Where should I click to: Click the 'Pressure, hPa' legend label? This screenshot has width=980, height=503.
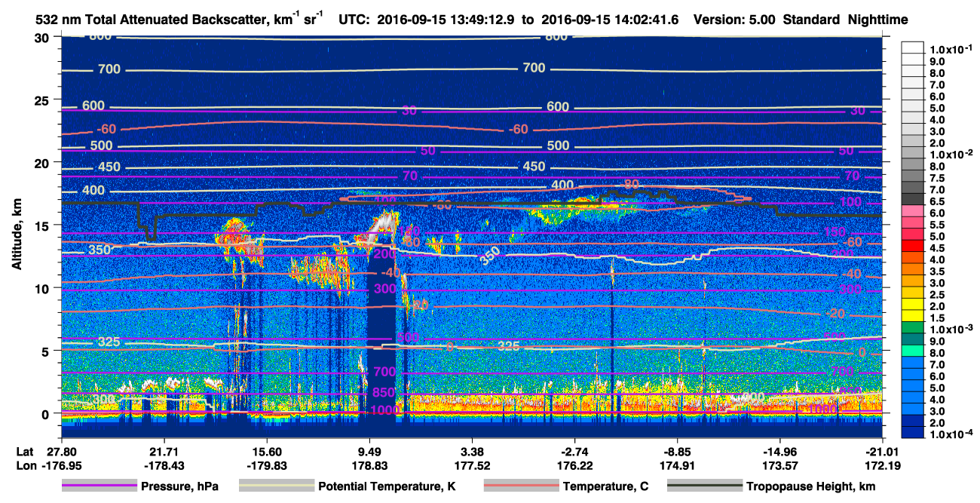(179, 486)
